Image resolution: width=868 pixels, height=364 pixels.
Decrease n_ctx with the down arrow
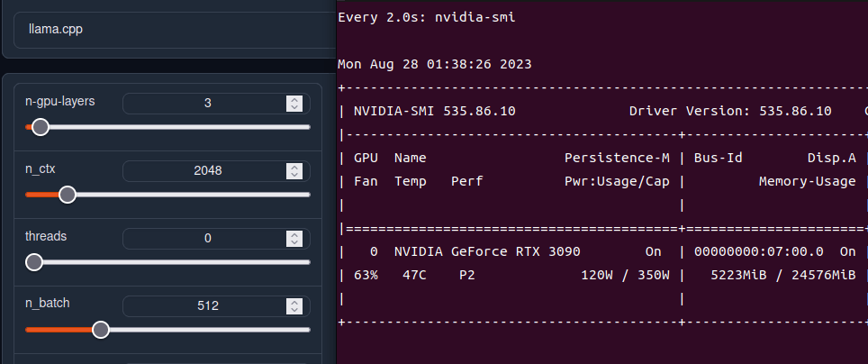point(294,175)
